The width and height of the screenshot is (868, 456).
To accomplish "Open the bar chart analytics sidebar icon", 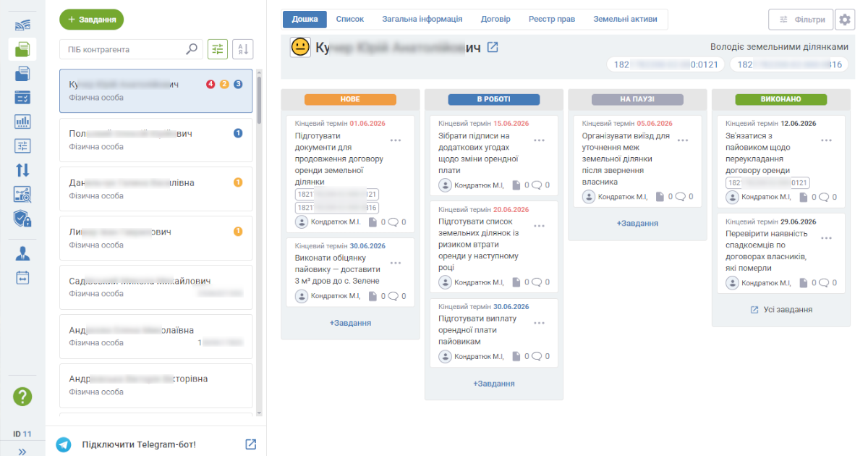I will point(22,122).
